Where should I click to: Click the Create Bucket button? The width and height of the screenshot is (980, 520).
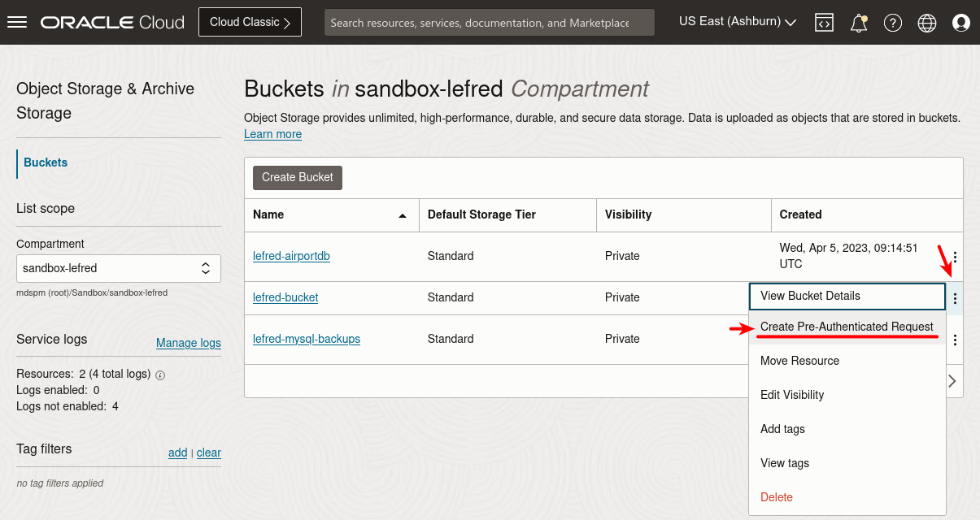(297, 177)
